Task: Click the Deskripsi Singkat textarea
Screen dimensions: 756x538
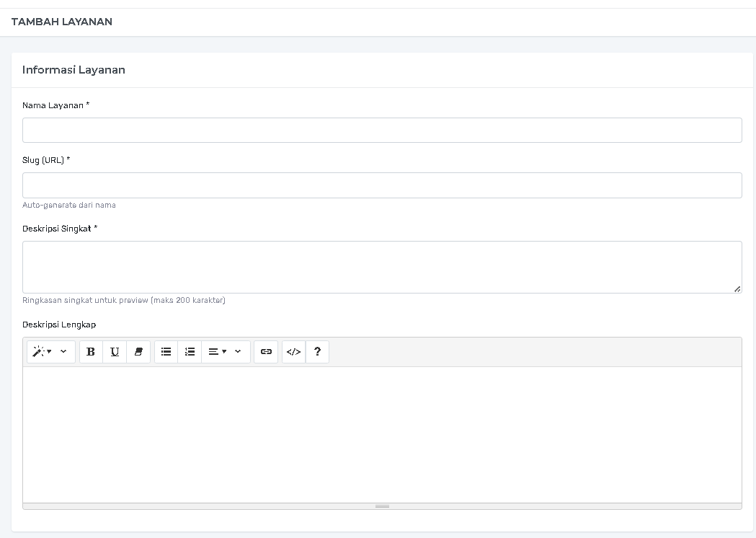Action: click(382, 267)
